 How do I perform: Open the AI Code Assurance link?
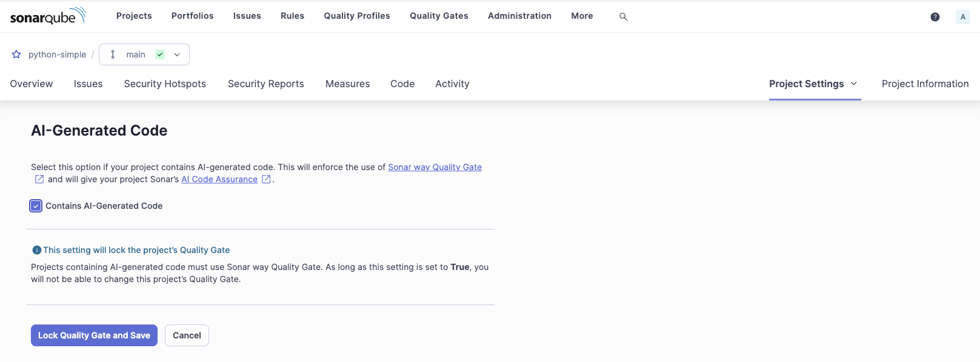coord(219,179)
